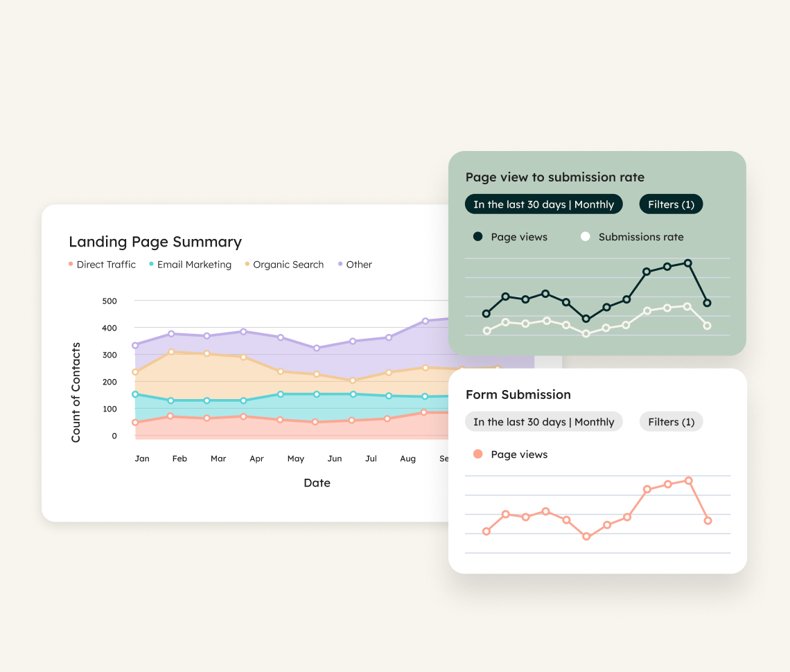Click the highest dark Page views data point

[688, 263]
